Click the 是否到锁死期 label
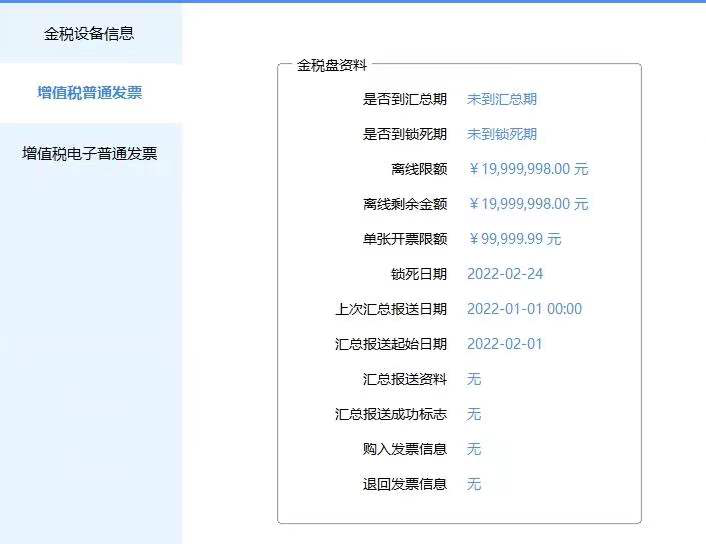 coord(405,134)
